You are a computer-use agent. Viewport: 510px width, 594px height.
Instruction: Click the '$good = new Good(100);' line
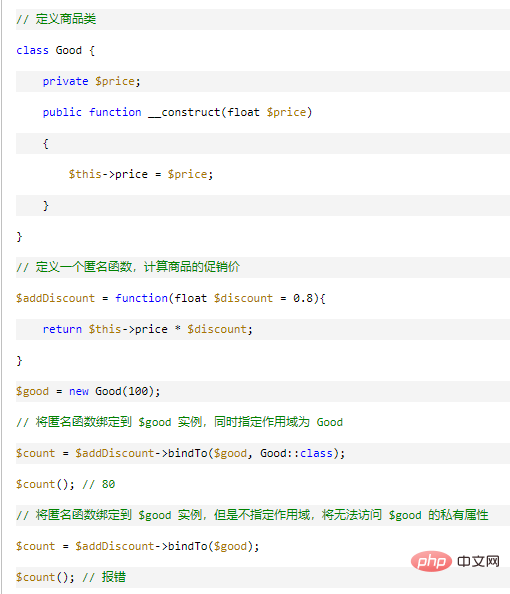click(x=88, y=391)
